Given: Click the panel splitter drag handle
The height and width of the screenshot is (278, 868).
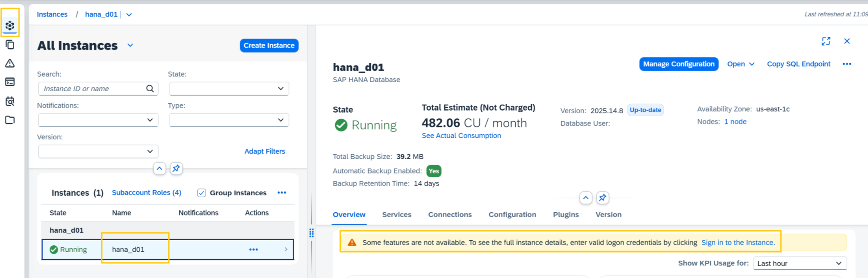Looking at the screenshot, I should pyautogui.click(x=311, y=233).
